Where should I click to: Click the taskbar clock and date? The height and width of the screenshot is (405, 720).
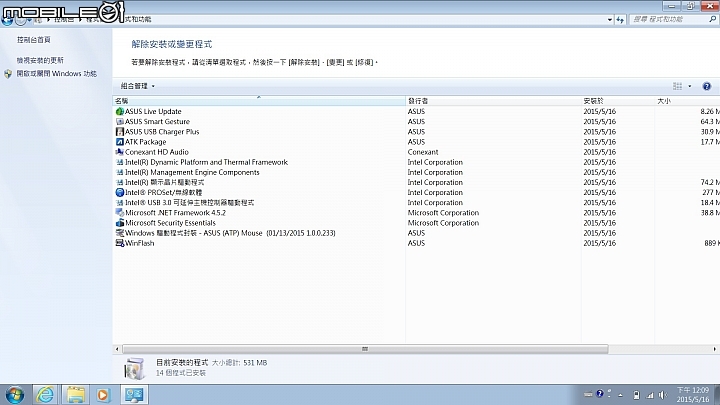tap(693, 395)
